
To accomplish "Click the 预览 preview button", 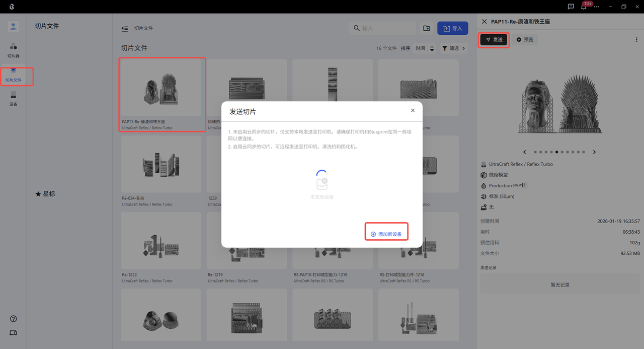I will click(525, 39).
